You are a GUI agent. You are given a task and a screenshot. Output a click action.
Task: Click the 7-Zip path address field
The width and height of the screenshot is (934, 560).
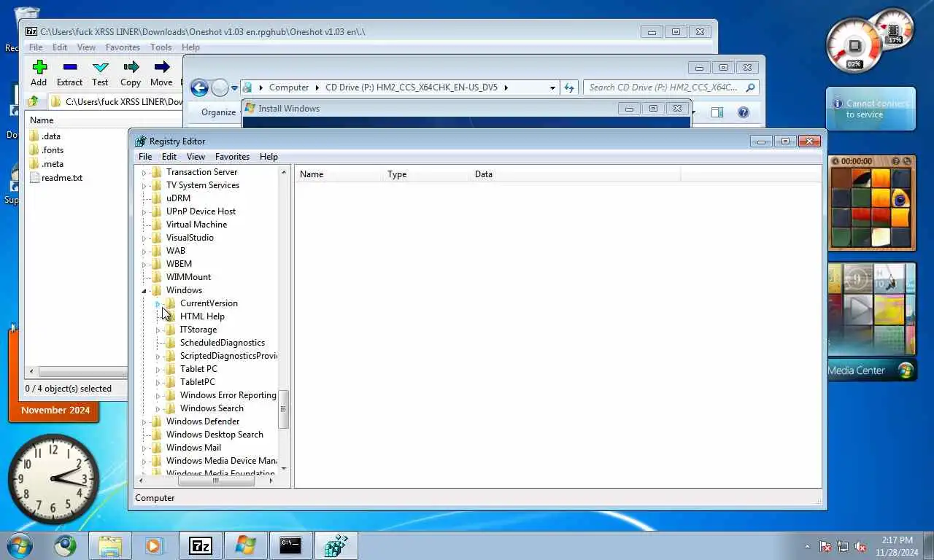[117, 101]
